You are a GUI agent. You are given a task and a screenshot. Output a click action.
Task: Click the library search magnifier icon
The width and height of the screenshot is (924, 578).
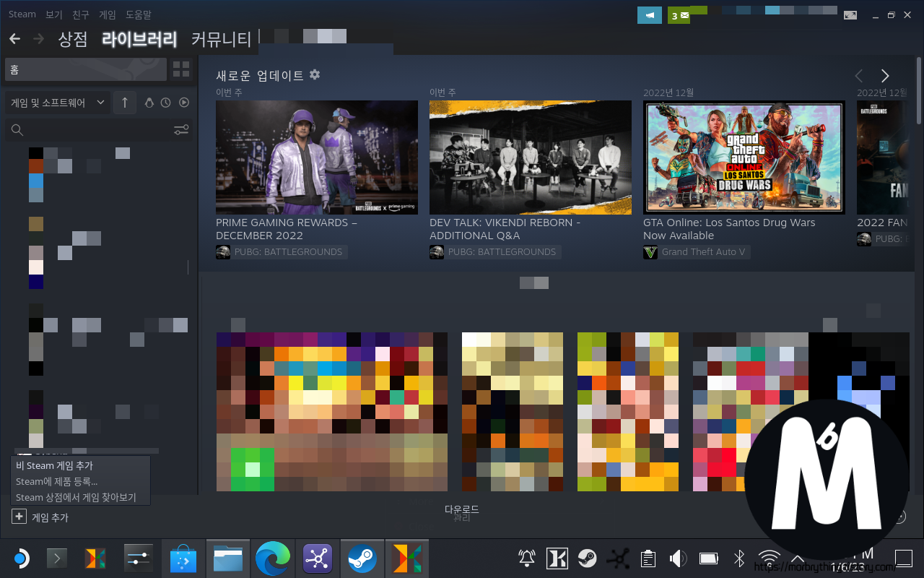click(x=17, y=130)
